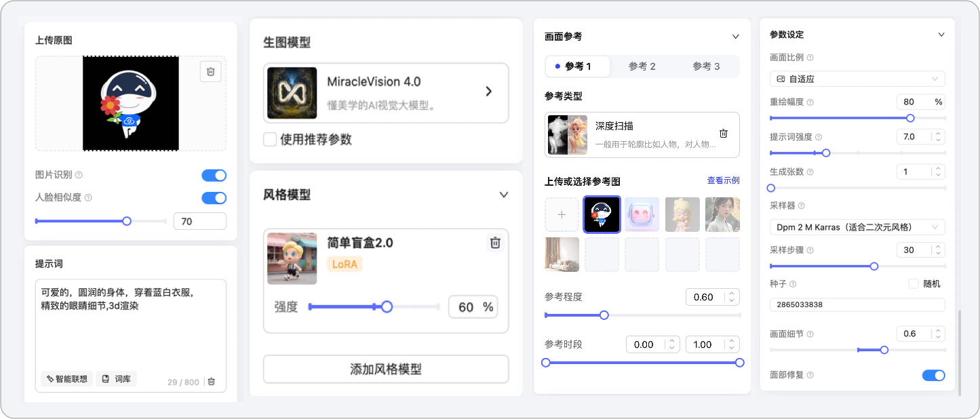Click the help icon next to 图片识别
The width and height of the screenshot is (980, 419).
[x=79, y=175]
